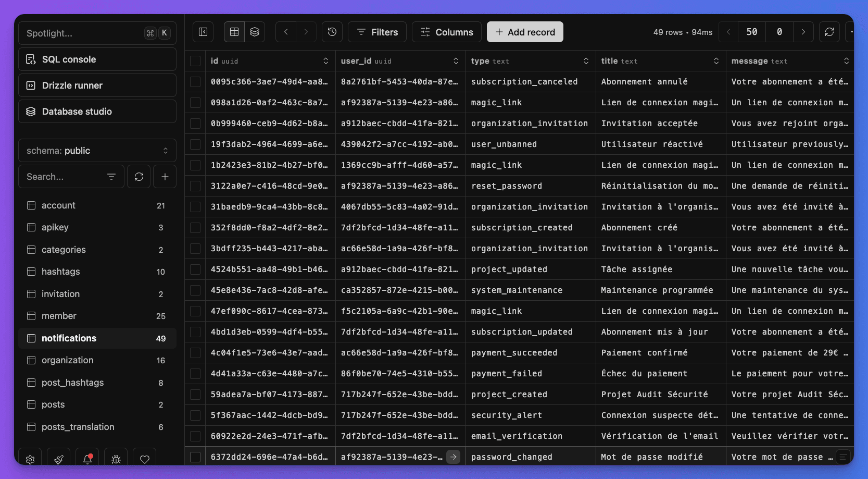The image size is (868, 479).
Task: Sort the type column
Action: click(587, 60)
